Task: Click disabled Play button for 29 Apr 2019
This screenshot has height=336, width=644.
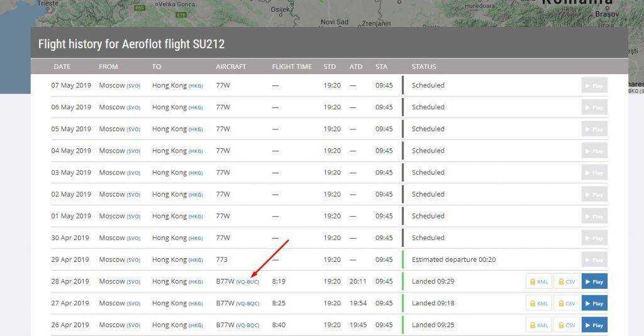Action: tap(594, 259)
